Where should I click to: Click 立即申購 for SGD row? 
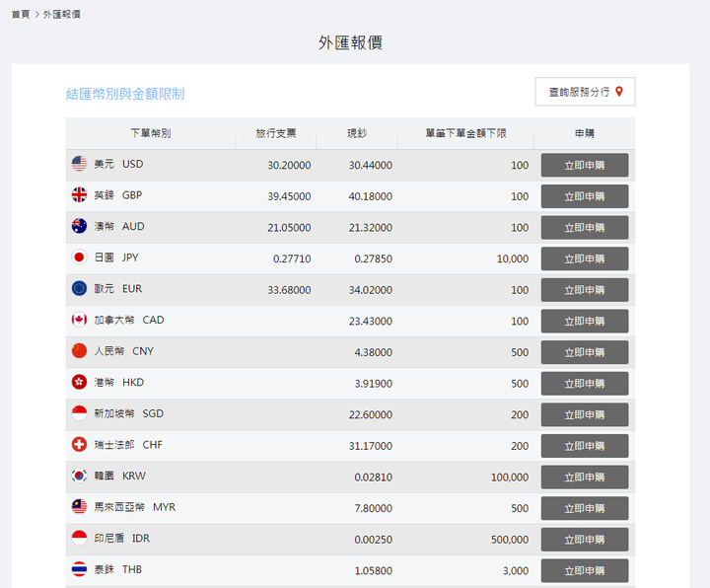tap(585, 415)
